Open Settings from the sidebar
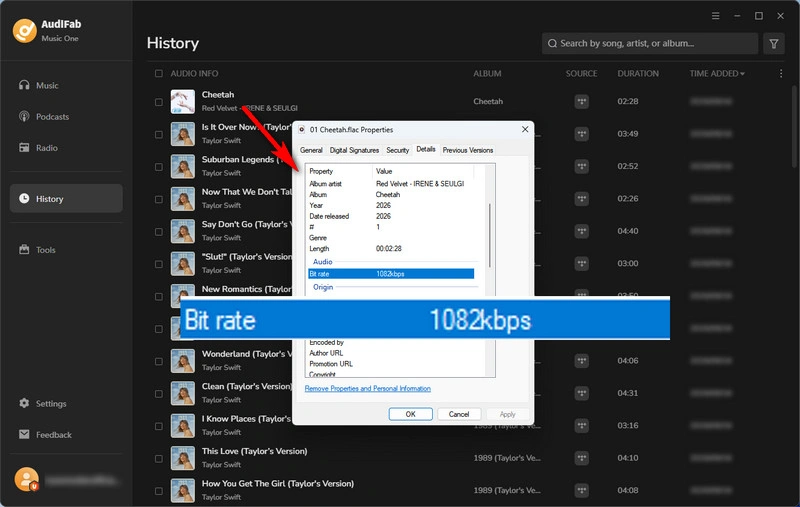The height and width of the screenshot is (507, 800). tap(43, 403)
